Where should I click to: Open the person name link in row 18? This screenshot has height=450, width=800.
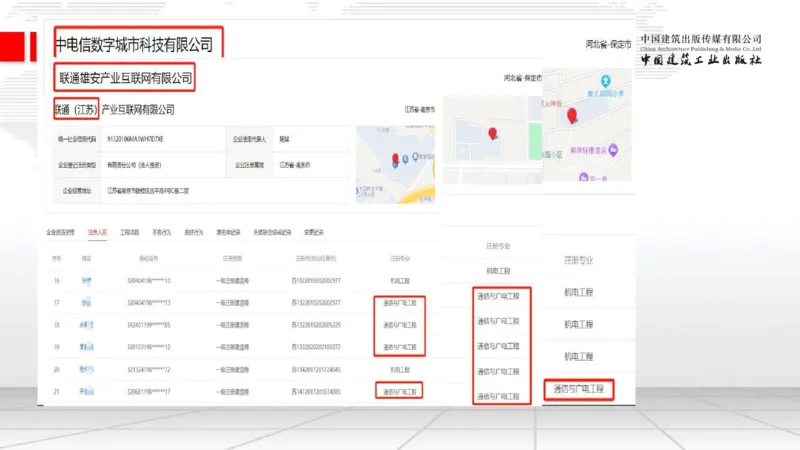(86, 324)
